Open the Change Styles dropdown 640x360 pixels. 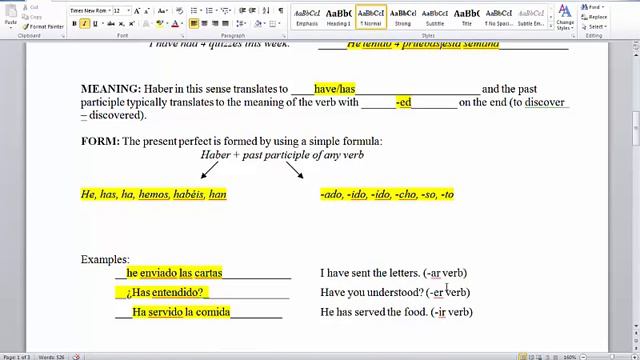point(565,17)
